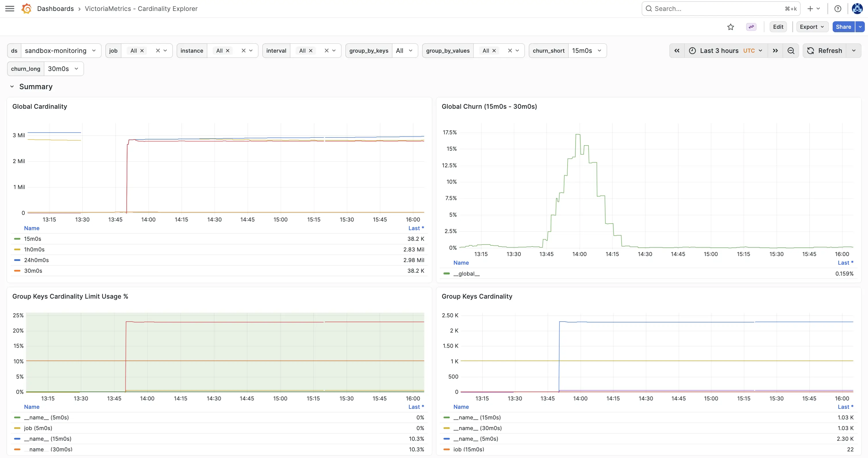Open the Export menu
Image resolution: width=868 pixels, height=458 pixels.
(x=812, y=27)
